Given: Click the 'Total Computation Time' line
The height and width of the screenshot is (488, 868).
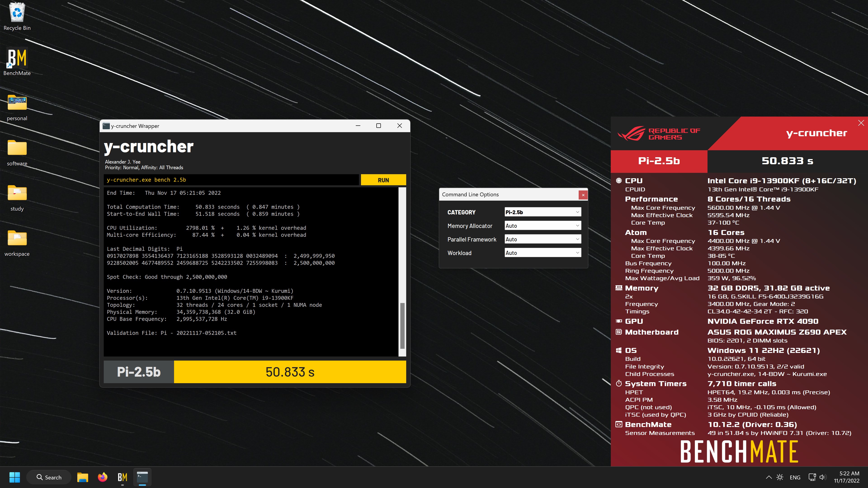Looking at the screenshot, I should [203, 207].
